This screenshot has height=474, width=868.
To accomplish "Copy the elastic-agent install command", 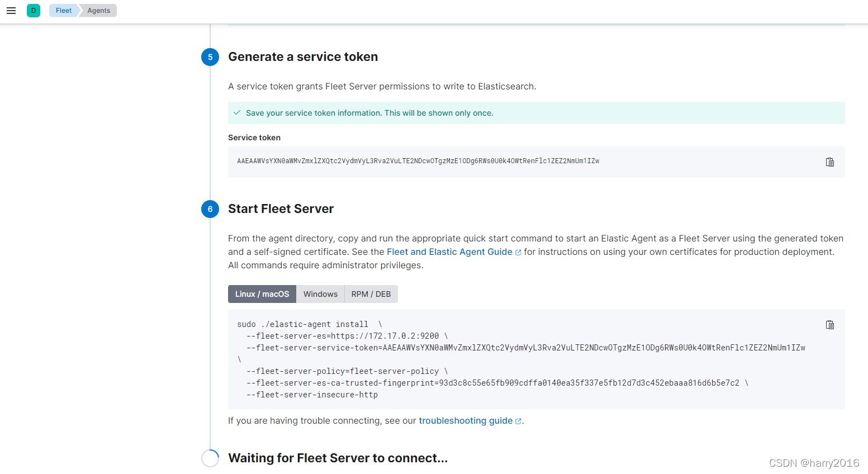I will coord(830,325).
